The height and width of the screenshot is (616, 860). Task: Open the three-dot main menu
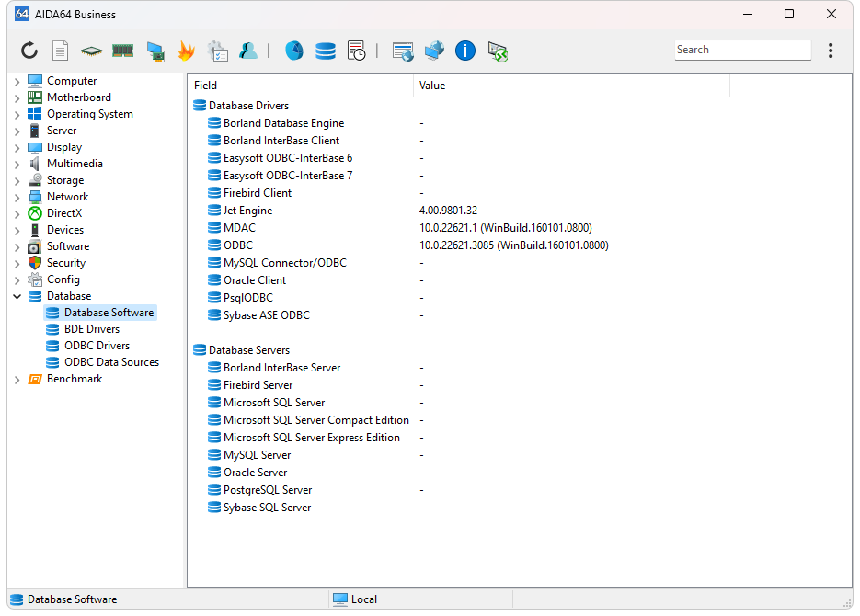831,51
